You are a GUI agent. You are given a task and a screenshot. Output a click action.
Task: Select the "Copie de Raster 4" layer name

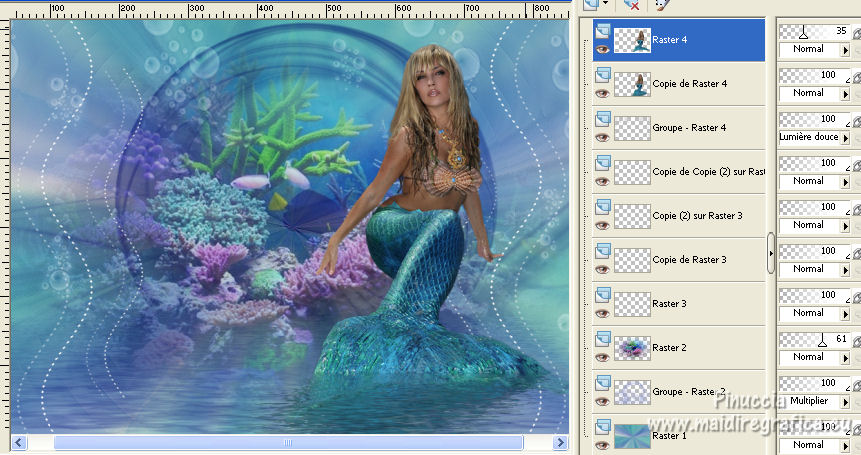tap(690, 83)
